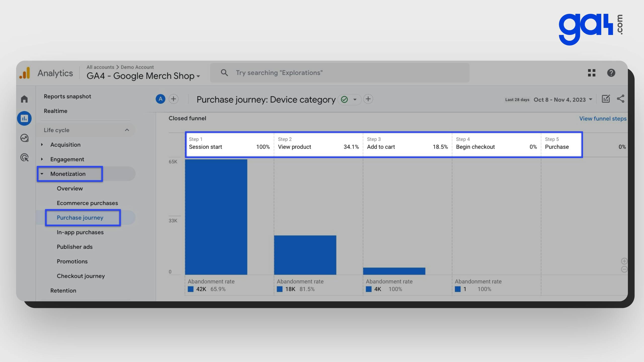
Task: Toggle the closed funnel visualization checkbox
Action: pyautogui.click(x=187, y=118)
